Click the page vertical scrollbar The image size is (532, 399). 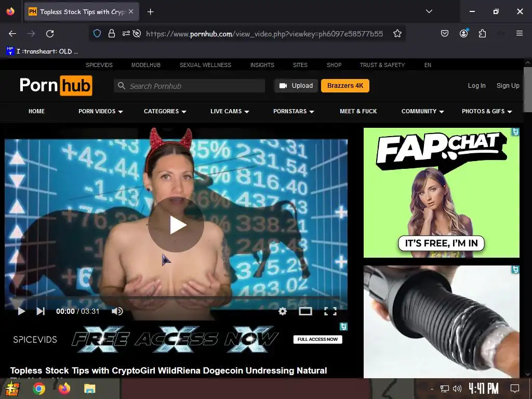(528, 89)
